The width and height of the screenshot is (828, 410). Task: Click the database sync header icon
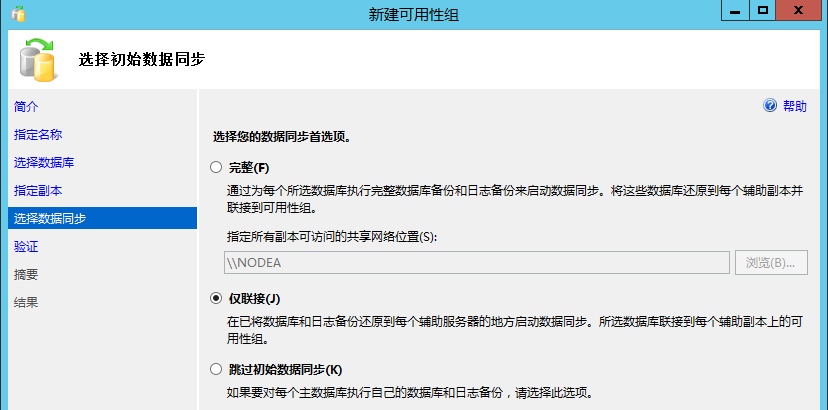tap(37, 60)
